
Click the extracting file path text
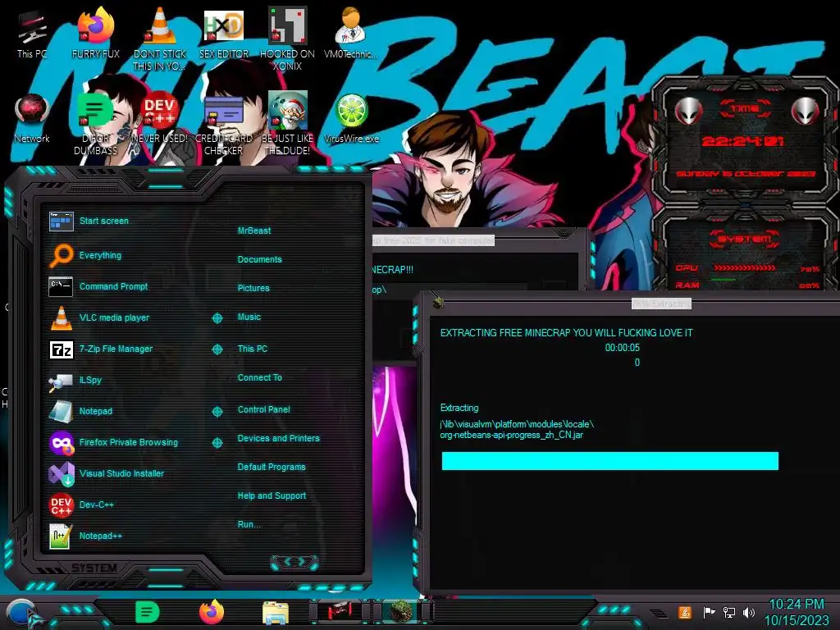click(x=517, y=430)
